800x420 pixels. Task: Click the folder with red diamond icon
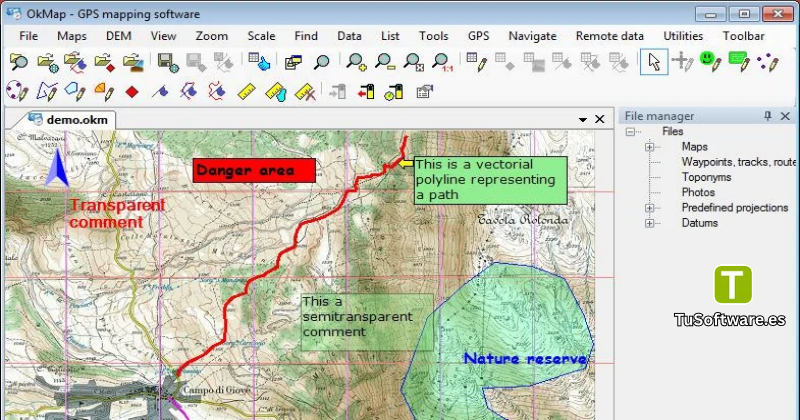tap(104, 62)
